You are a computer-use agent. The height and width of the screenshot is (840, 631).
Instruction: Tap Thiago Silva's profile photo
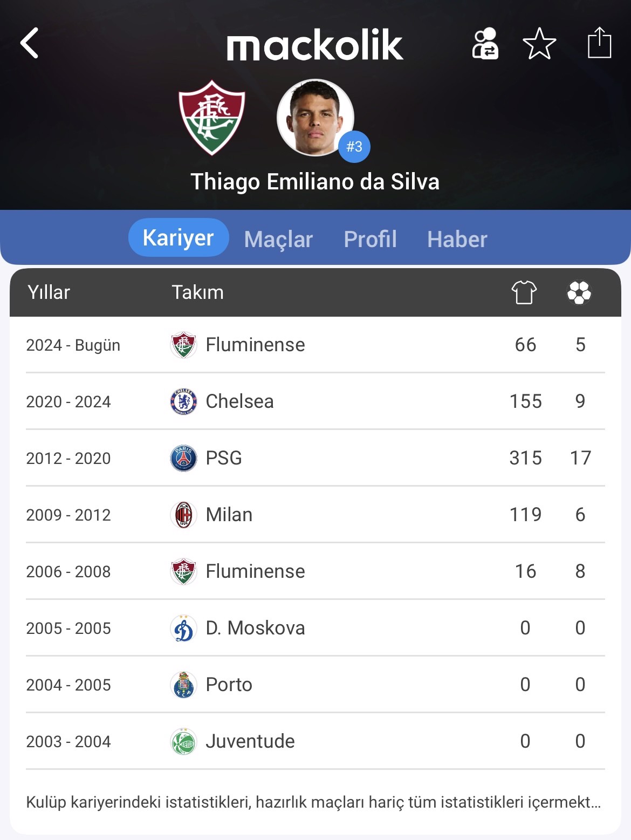coord(315,118)
